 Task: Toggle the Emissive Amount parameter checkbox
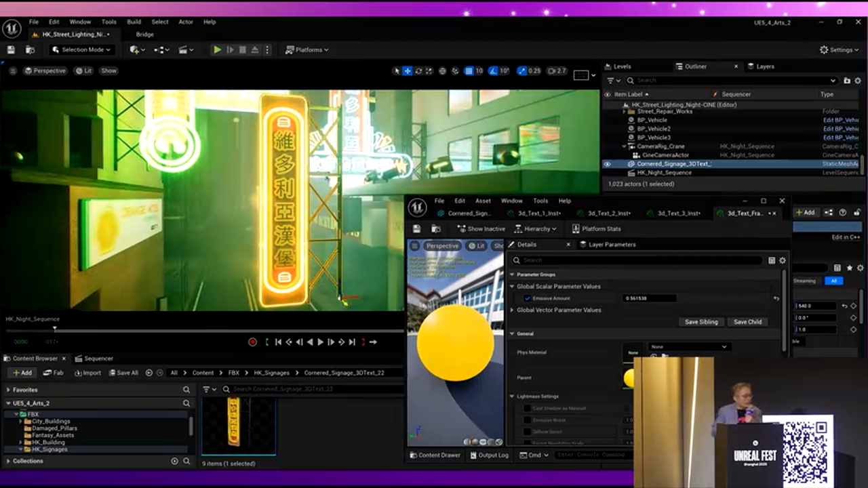527,298
